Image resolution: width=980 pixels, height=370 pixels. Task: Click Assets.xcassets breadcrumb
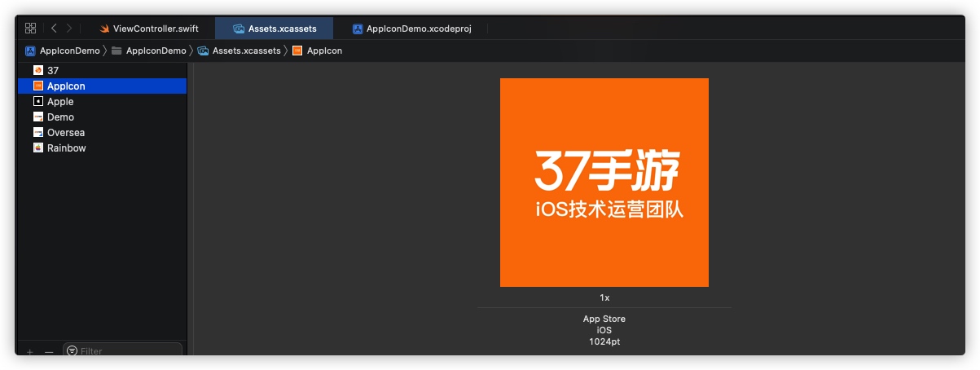(x=246, y=51)
